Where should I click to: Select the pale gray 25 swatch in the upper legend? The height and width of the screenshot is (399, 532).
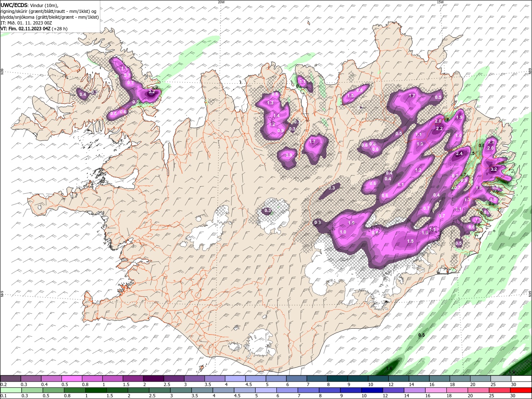pos(501,379)
